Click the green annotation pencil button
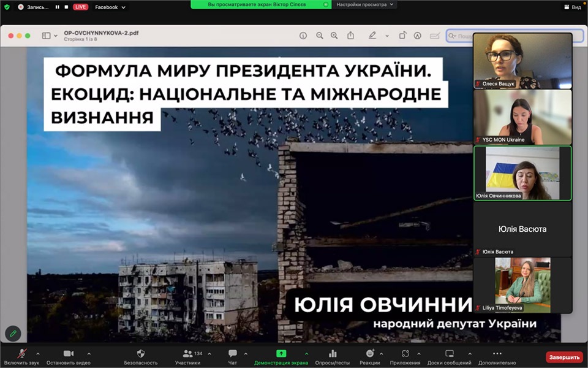Viewport: 588px width, 368px height. pos(13,333)
